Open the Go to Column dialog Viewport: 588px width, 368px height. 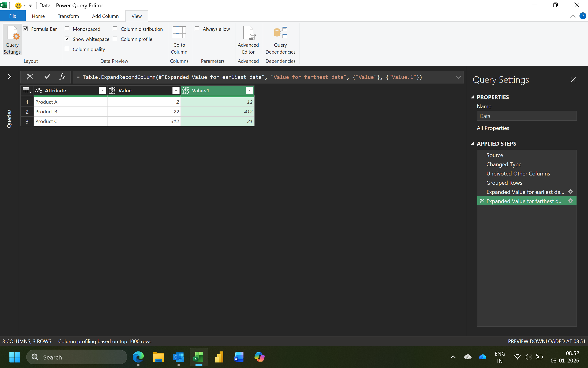coord(179,40)
